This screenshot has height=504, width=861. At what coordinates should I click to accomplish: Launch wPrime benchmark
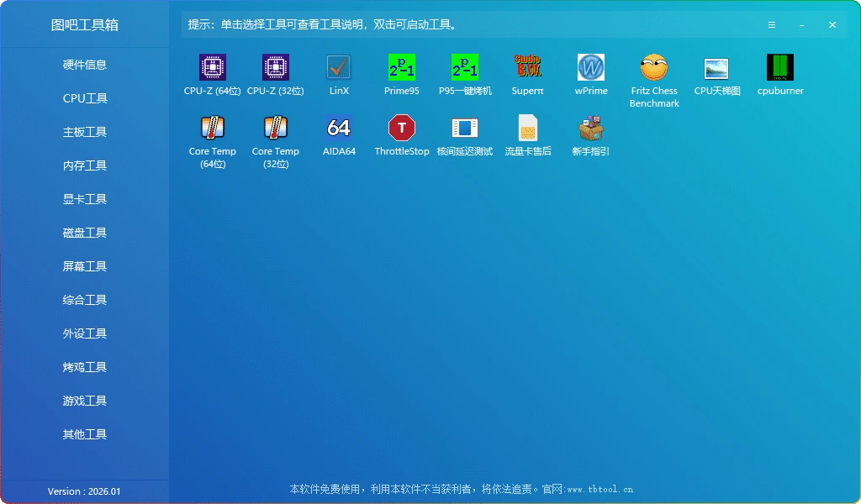[x=590, y=74]
